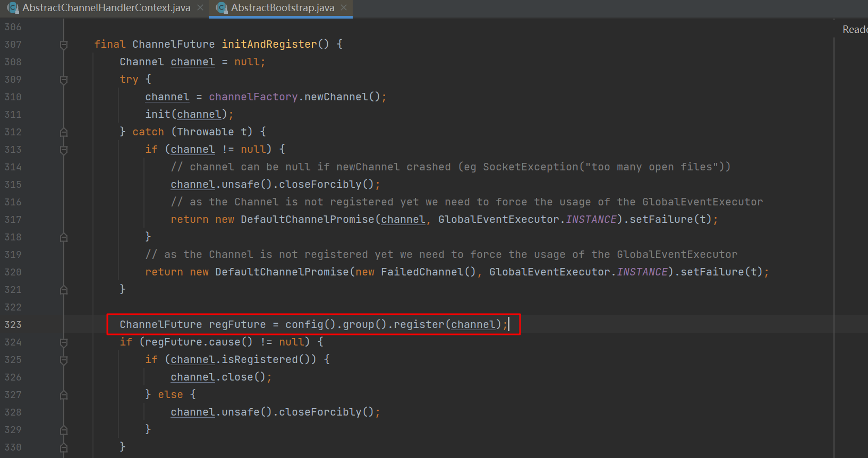Toggle else fold marker at line 327
Viewport: 868px width, 458px height.
64,395
